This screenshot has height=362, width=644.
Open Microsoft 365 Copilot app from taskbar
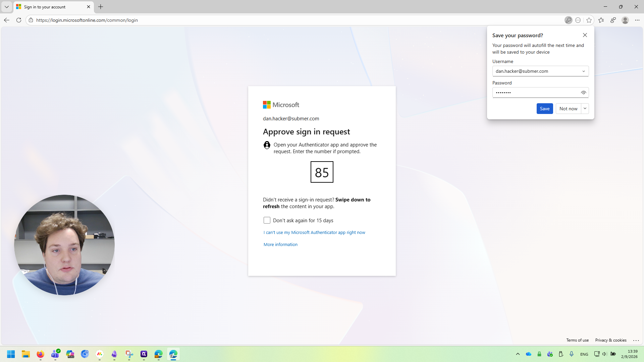click(x=70, y=354)
